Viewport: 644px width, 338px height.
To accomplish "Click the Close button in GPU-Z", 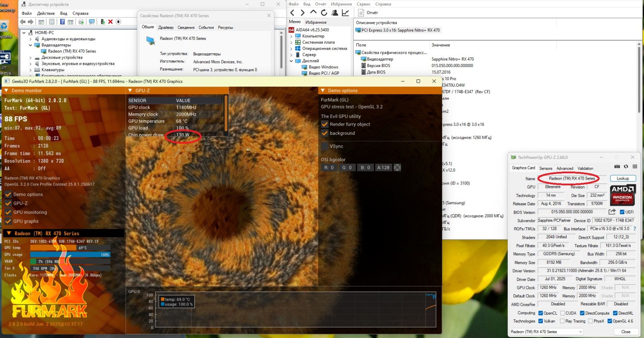I will click(x=626, y=332).
